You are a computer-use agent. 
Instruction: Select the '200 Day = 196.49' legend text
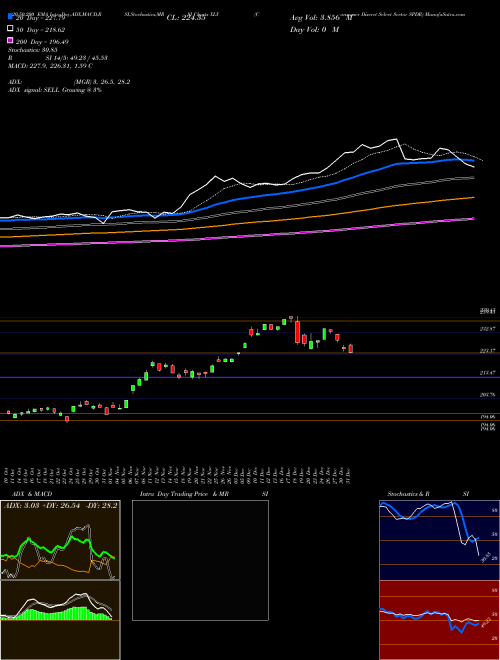coord(43,42)
